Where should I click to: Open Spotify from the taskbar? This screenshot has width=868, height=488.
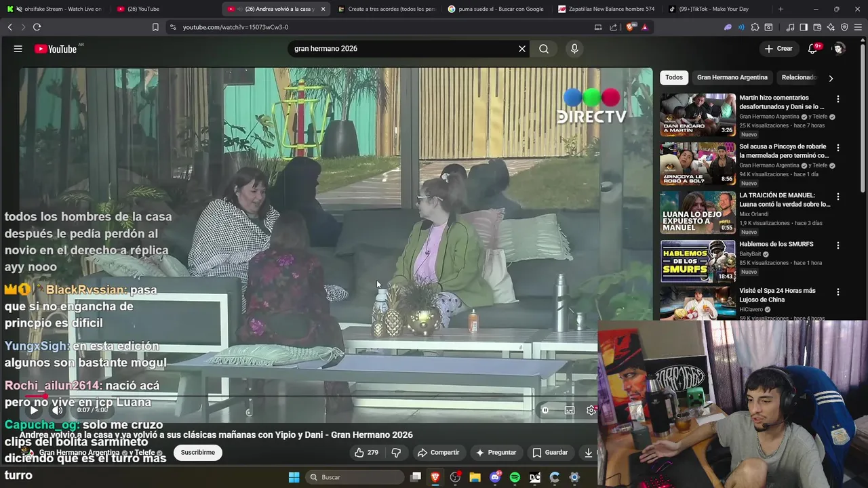(515, 477)
